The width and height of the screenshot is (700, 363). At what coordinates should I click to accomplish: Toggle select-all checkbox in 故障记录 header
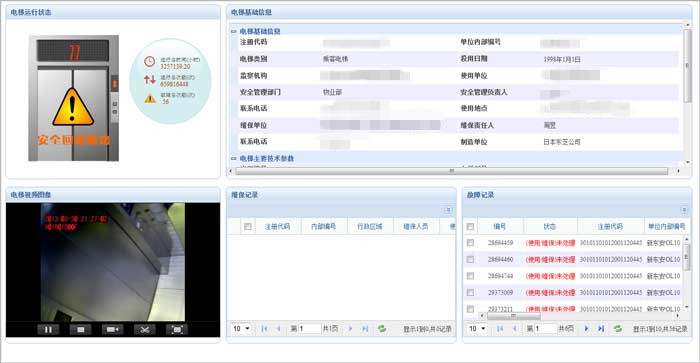[470, 227]
